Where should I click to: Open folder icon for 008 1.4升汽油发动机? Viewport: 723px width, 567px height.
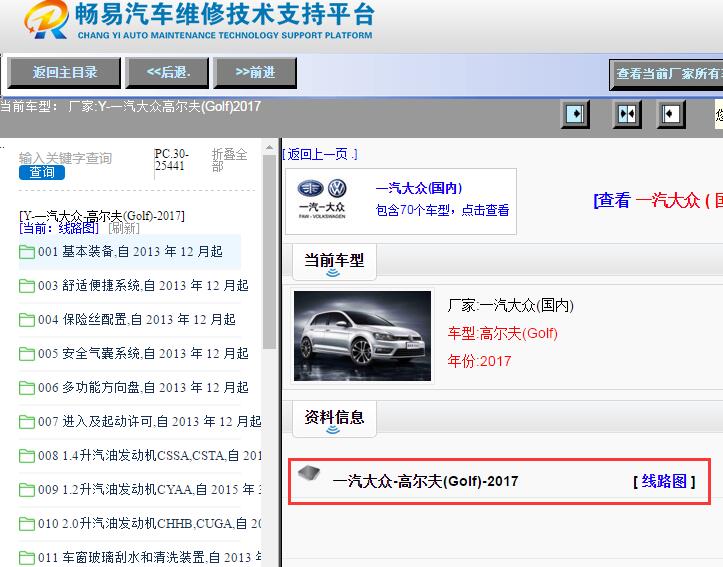pos(27,456)
